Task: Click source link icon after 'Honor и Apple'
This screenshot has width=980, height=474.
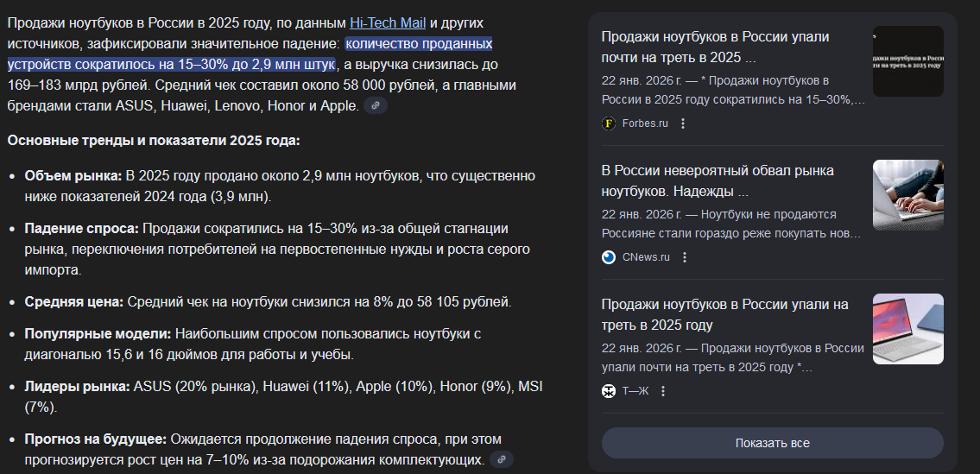Action: click(375, 106)
